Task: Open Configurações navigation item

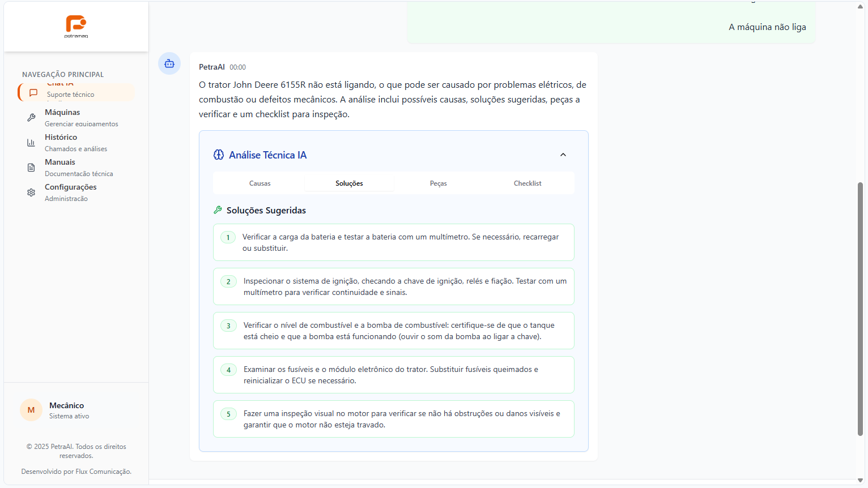Action: point(76,192)
